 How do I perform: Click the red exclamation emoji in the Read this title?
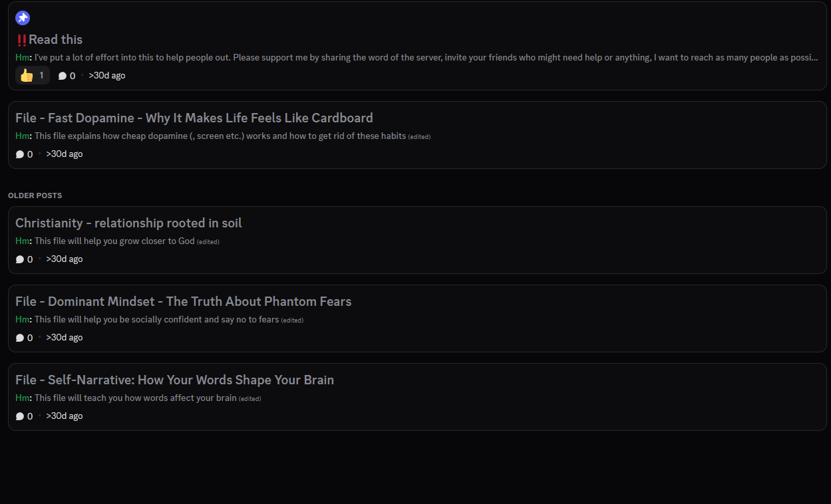click(21, 40)
